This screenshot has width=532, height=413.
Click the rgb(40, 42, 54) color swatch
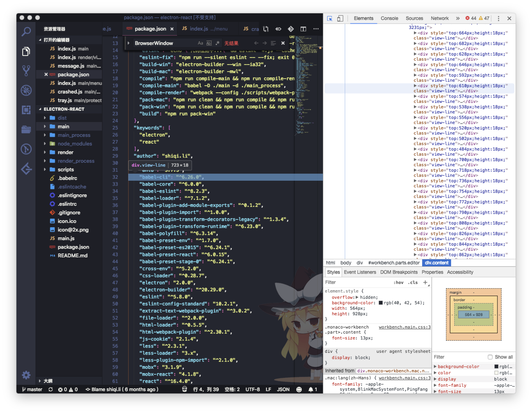point(381,303)
